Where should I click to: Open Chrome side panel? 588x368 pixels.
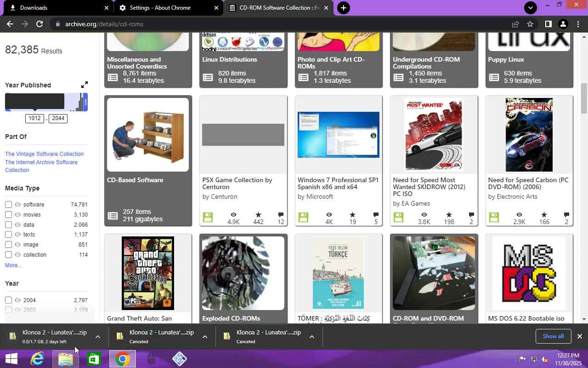[x=548, y=24]
